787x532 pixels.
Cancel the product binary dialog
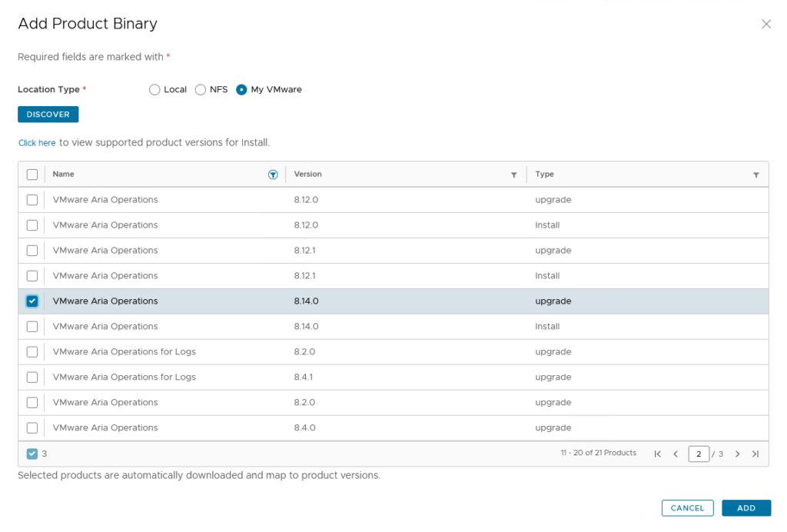pyautogui.click(x=687, y=508)
